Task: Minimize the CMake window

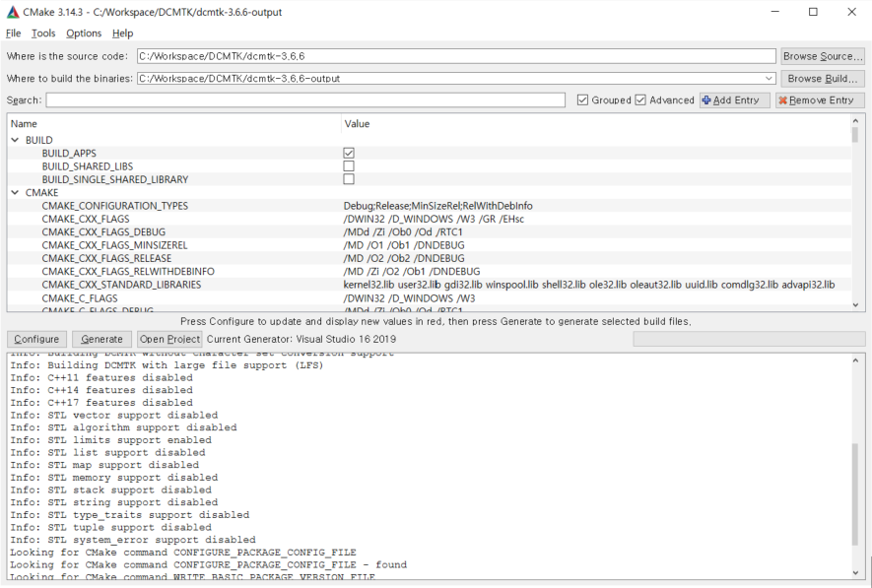Action: click(775, 12)
